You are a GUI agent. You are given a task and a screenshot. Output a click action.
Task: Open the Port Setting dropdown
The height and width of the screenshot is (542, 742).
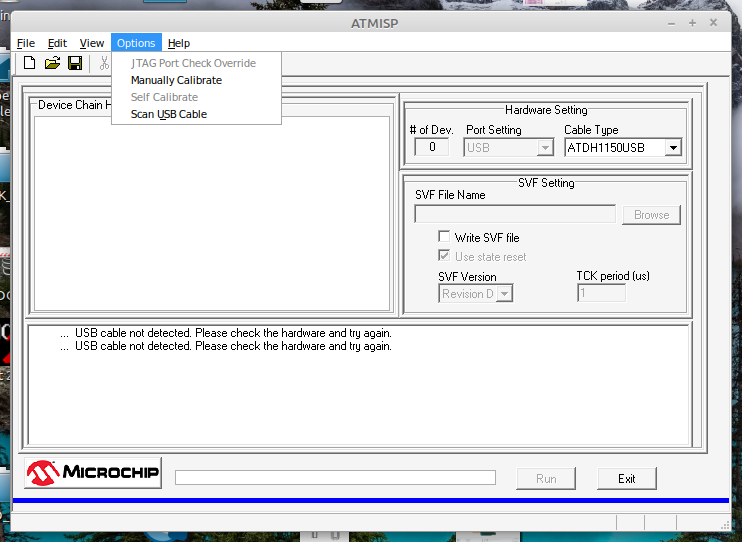point(545,148)
